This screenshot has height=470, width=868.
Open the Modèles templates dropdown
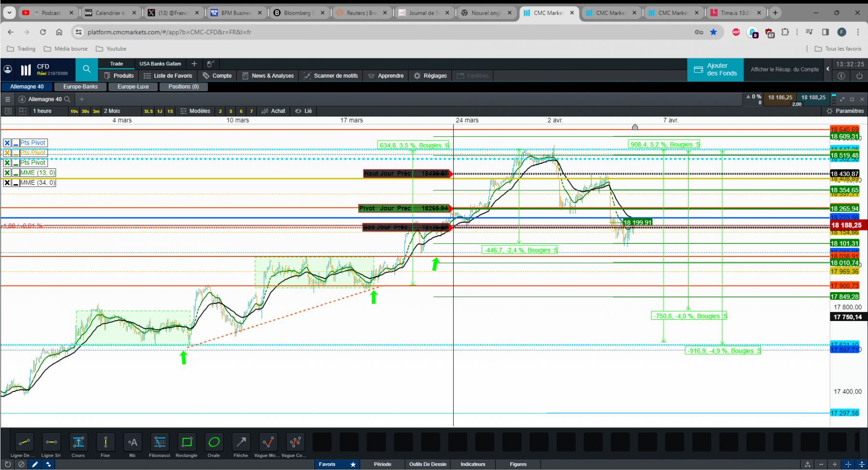pyautogui.click(x=195, y=111)
